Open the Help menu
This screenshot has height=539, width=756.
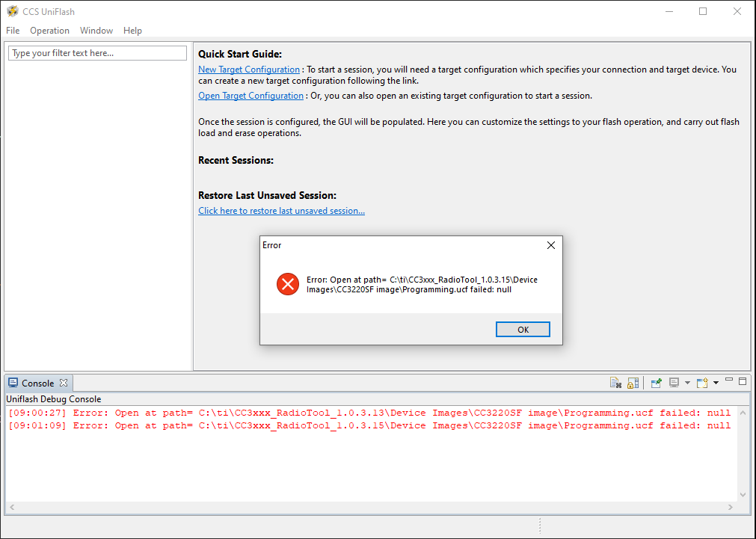tap(132, 31)
